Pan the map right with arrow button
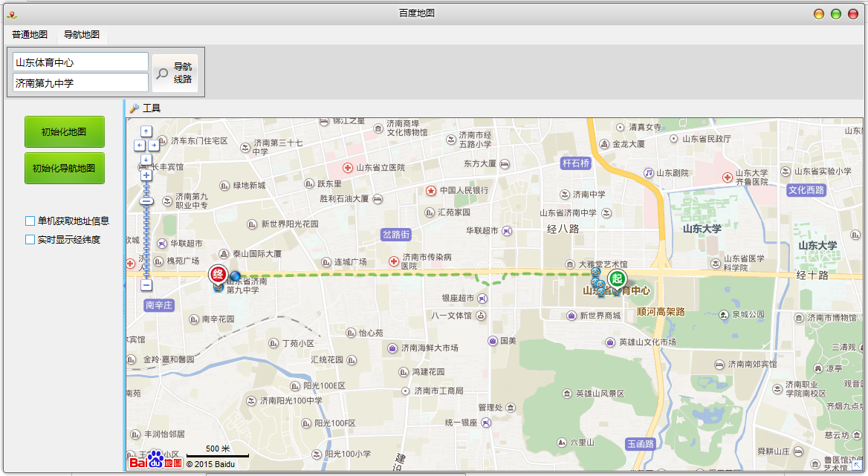The width and height of the screenshot is (868, 476). click(x=153, y=146)
